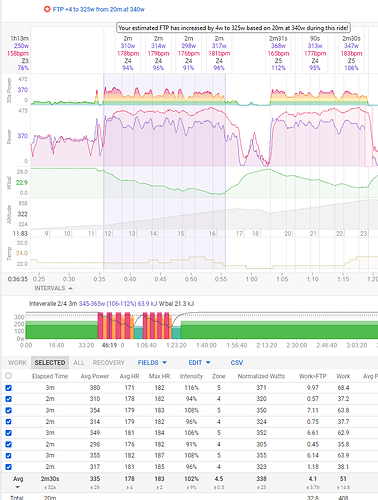Click the 335 average power summary value
The image size is (378, 500).
pos(95,478)
